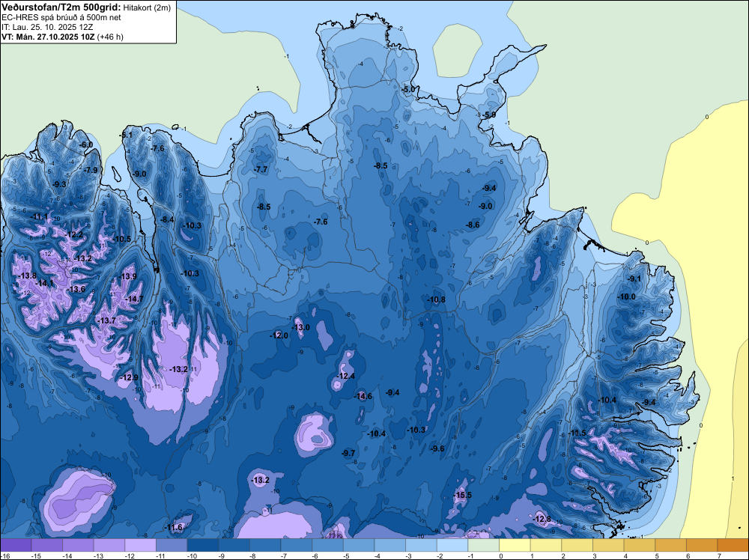Click the -9.6 temperature label

click(x=437, y=448)
